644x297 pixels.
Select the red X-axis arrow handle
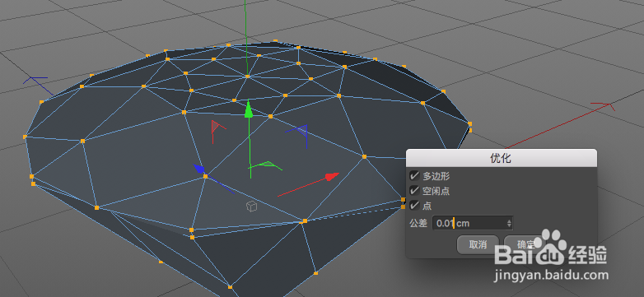click(x=332, y=177)
